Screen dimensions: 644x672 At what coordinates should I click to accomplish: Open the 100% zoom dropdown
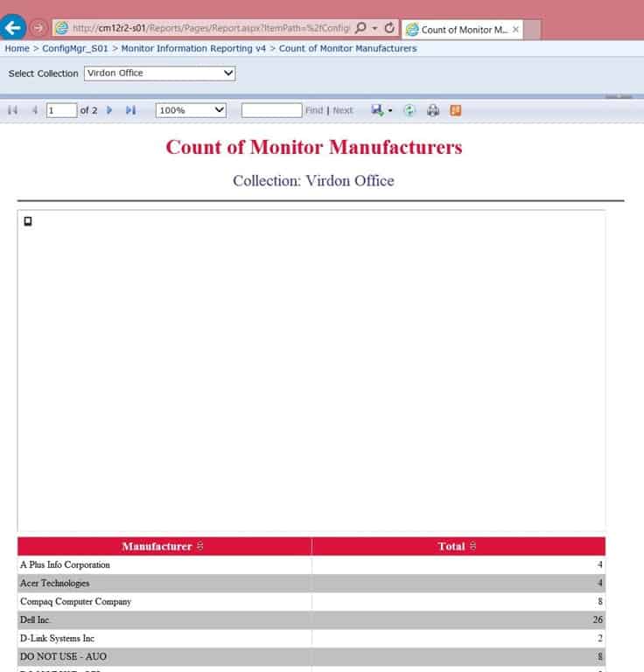(191, 110)
